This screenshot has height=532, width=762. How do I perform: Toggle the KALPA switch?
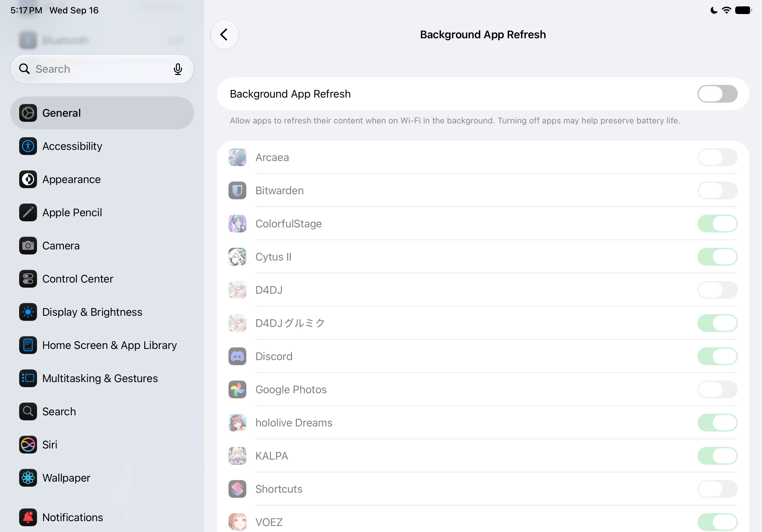click(x=717, y=456)
